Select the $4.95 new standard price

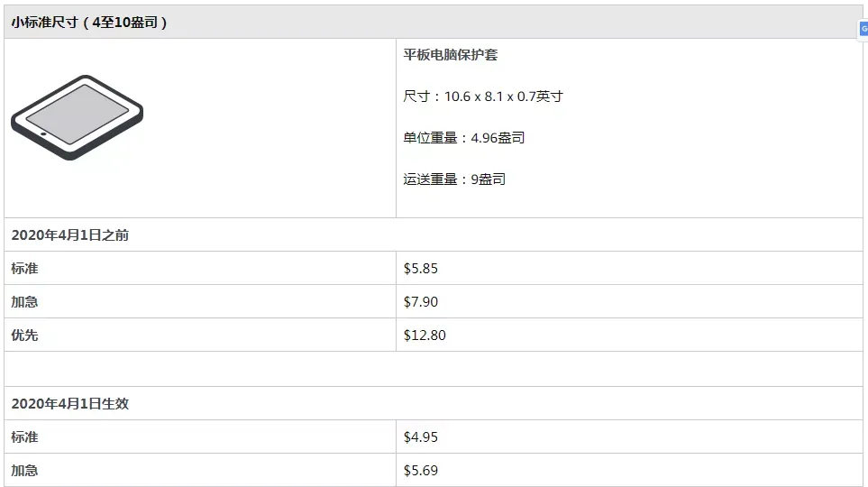click(420, 436)
